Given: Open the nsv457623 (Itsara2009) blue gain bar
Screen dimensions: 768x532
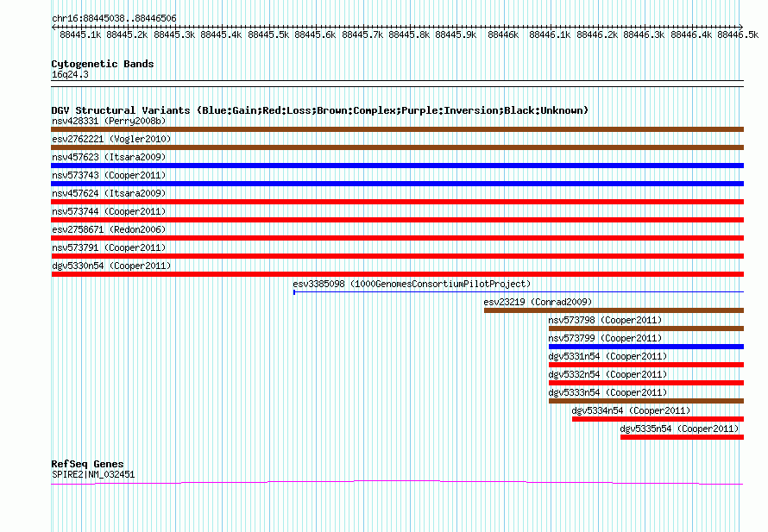Looking at the screenshot, I should pos(397,166).
